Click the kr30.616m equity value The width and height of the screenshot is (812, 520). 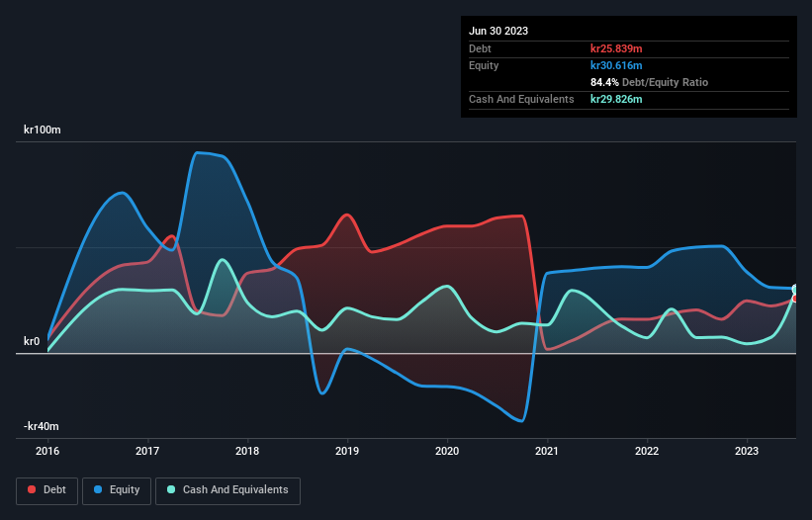[616, 65]
